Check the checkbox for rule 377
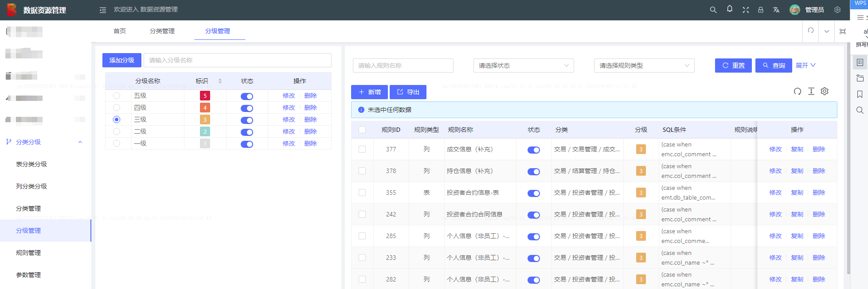The width and height of the screenshot is (868, 289). [362, 149]
